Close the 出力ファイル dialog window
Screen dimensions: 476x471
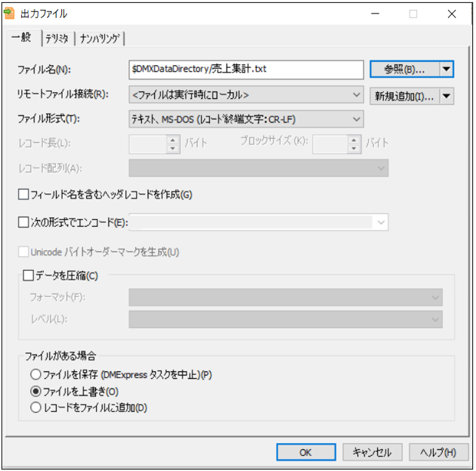[451, 14]
